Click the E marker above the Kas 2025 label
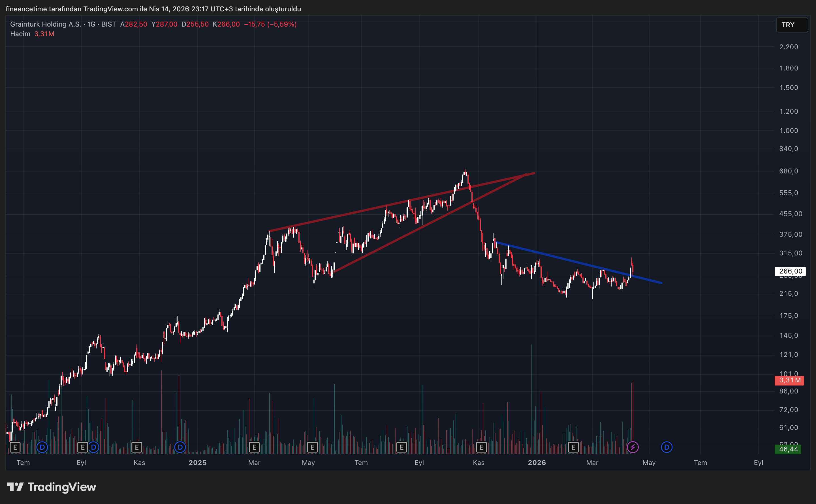816x504 pixels. pos(481,447)
